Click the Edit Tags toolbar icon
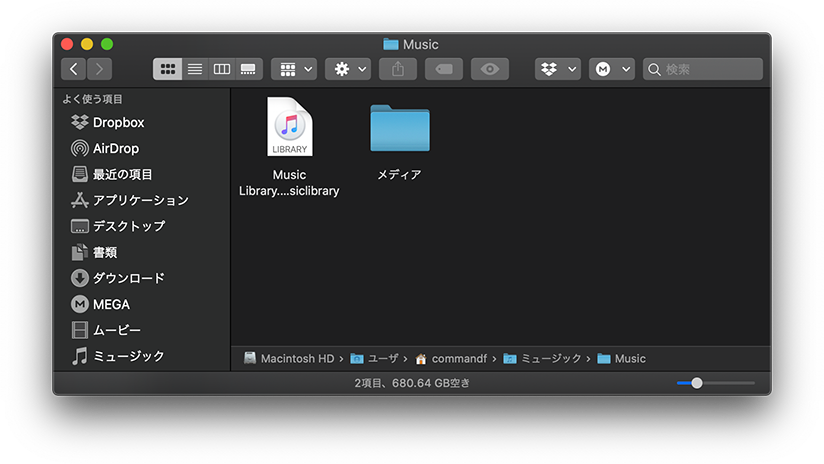This screenshot has width=824, height=464. (x=443, y=69)
